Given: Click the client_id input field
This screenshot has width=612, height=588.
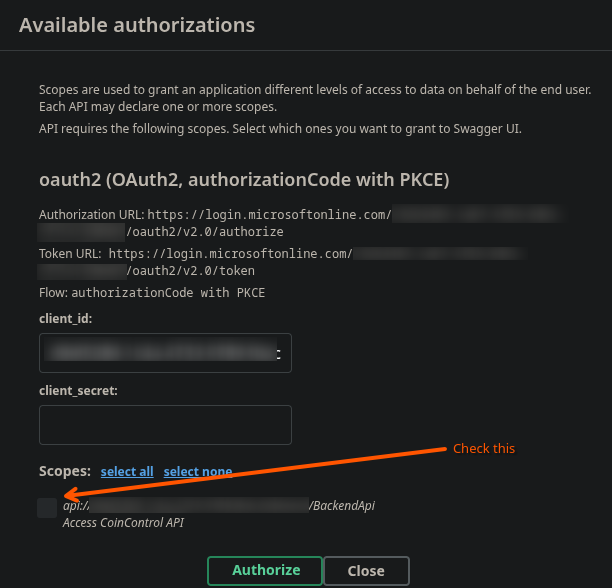Looking at the screenshot, I should click(x=165, y=353).
